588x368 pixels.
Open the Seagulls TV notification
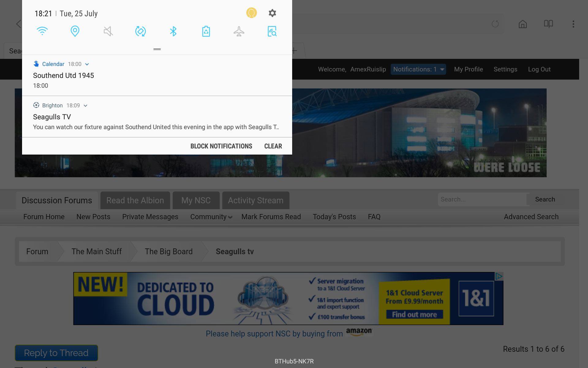pyautogui.click(x=157, y=117)
